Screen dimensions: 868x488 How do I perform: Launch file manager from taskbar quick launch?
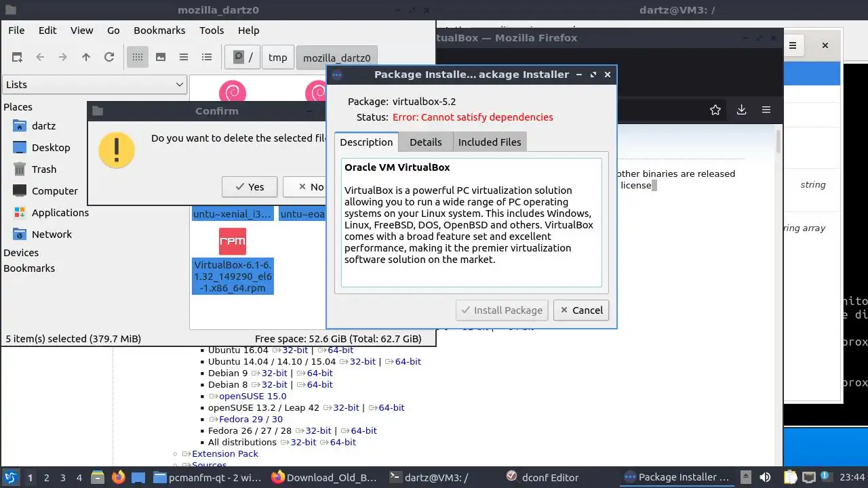98,478
